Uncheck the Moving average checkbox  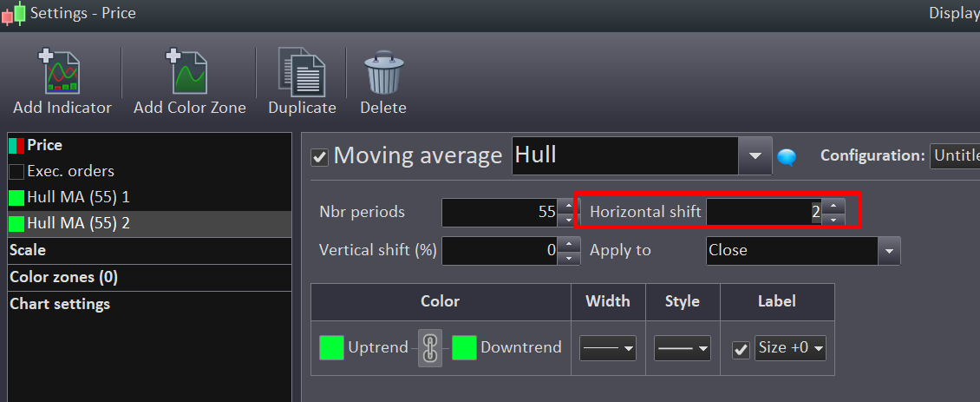pyautogui.click(x=320, y=157)
